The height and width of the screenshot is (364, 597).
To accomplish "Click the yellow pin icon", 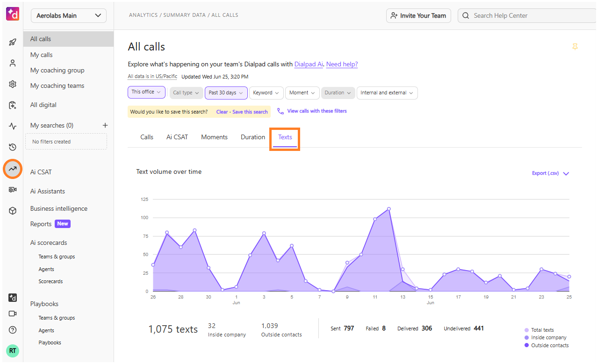I will click(575, 47).
